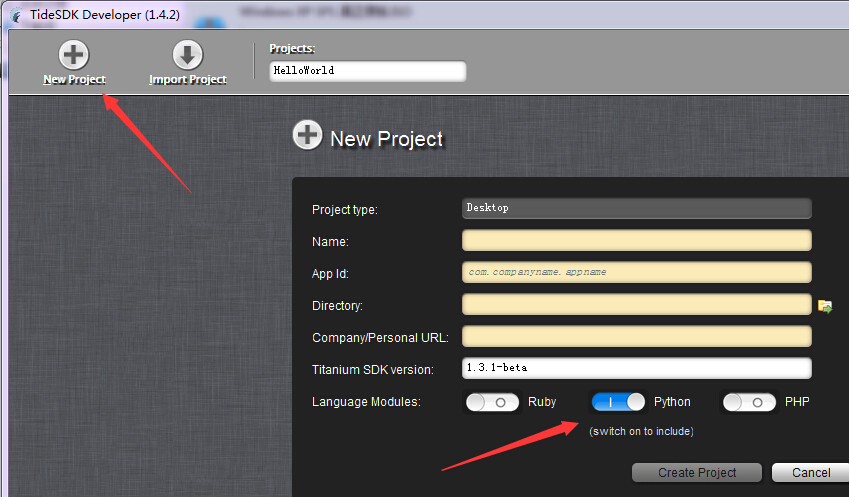Focus the App Id input field
Viewport: 849px width, 497px height.
click(x=637, y=272)
